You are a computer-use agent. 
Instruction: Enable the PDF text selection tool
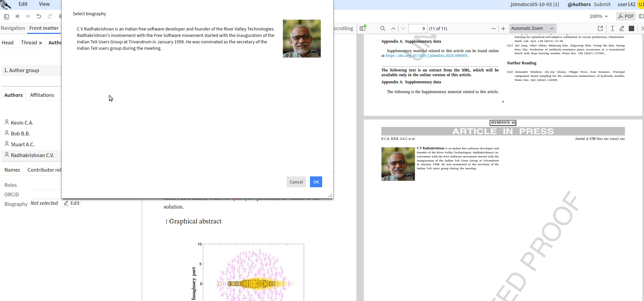[612, 28]
